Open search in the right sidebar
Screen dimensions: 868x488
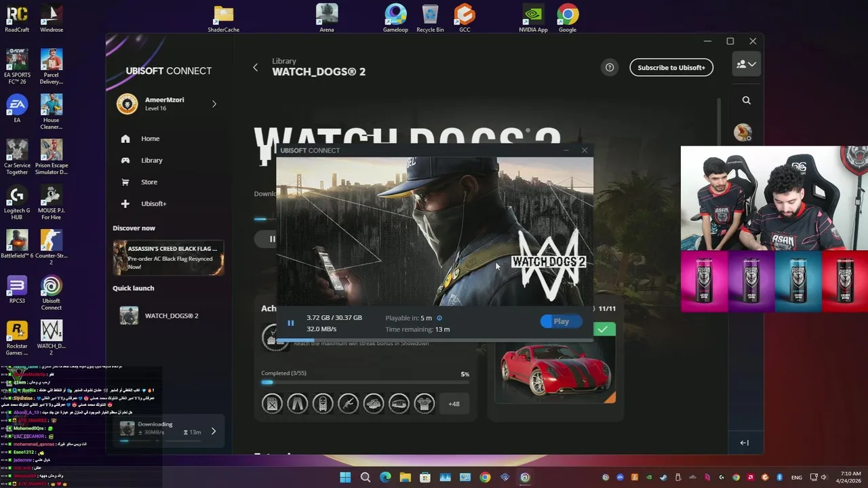pos(747,100)
